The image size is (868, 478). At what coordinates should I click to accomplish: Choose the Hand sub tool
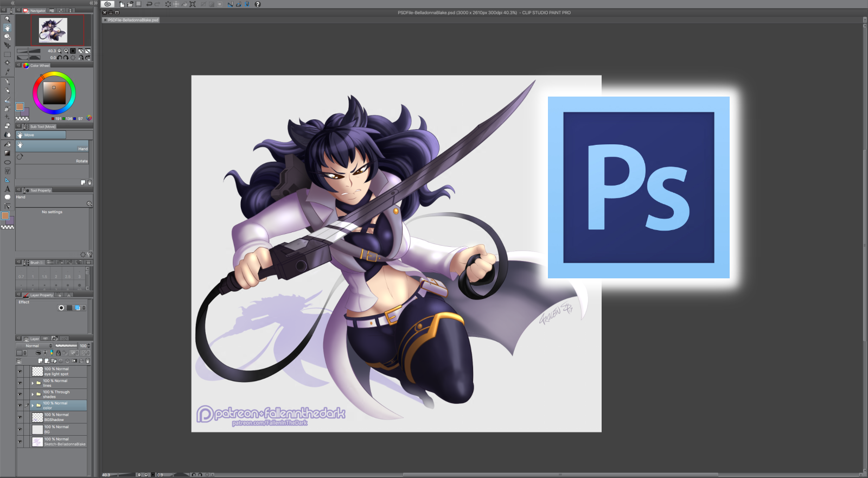point(53,146)
